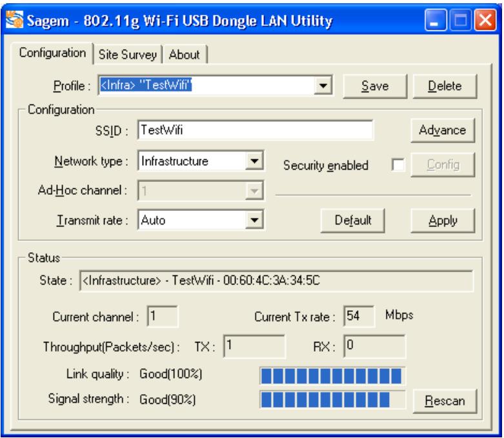Switch to the Configuration tab
The width and height of the screenshot is (504, 438).
(x=52, y=53)
